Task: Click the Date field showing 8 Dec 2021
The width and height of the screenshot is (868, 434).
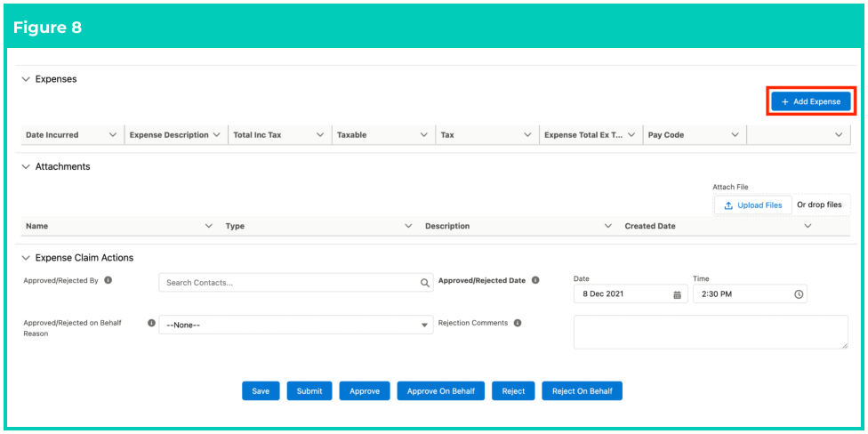Action: click(x=631, y=294)
